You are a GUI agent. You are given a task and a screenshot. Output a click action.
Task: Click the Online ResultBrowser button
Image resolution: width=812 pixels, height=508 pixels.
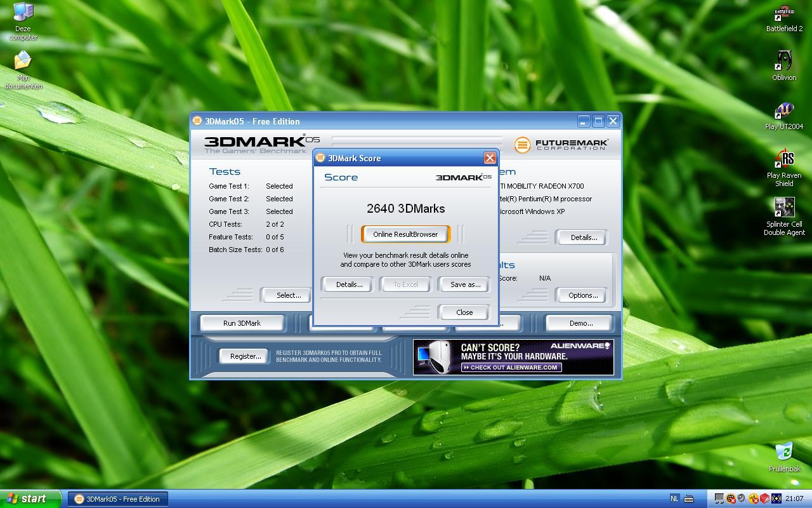pyautogui.click(x=405, y=234)
